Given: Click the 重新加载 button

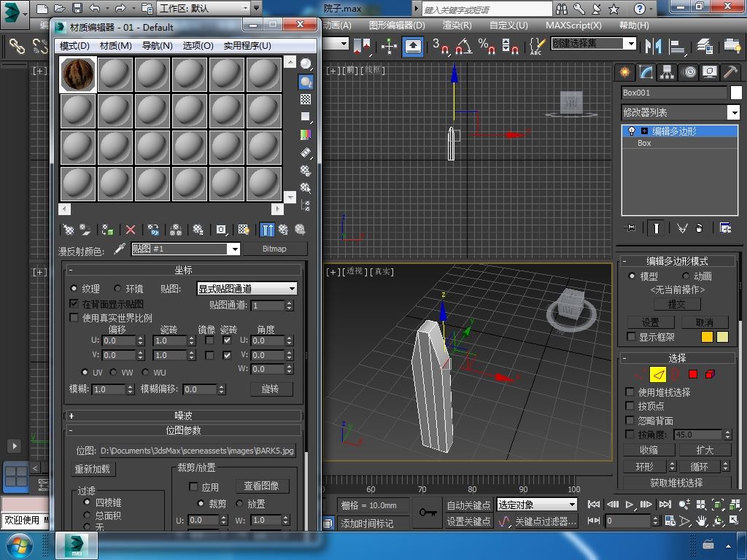Looking at the screenshot, I should click(93, 469).
